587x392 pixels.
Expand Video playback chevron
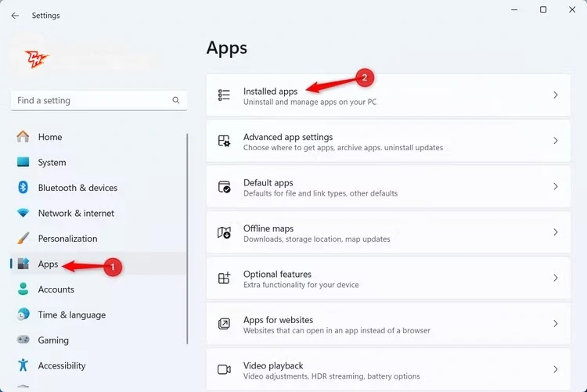[556, 369]
